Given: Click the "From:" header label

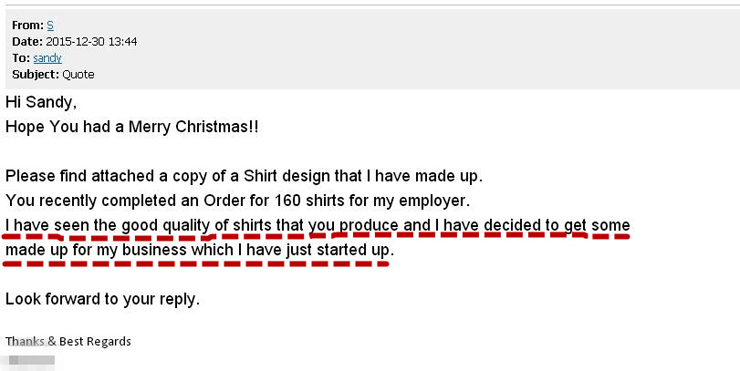Looking at the screenshot, I should click(x=28, y=25).
